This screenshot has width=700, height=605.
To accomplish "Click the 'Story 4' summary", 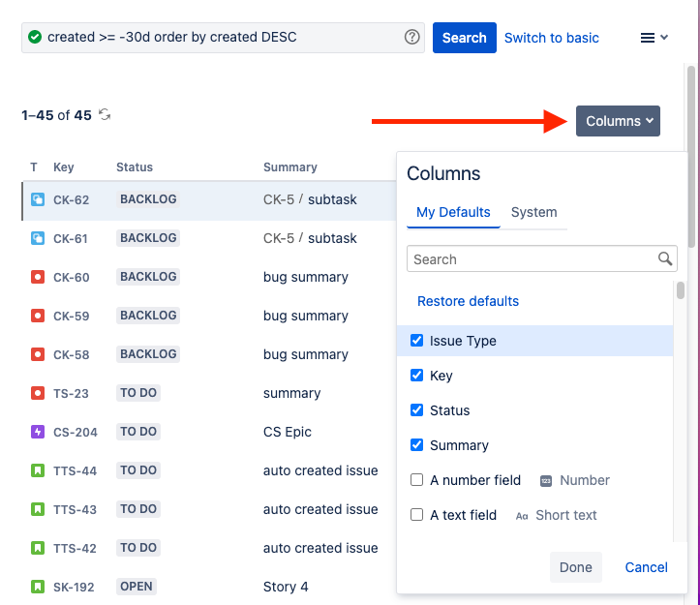I will tap(286, 587).
